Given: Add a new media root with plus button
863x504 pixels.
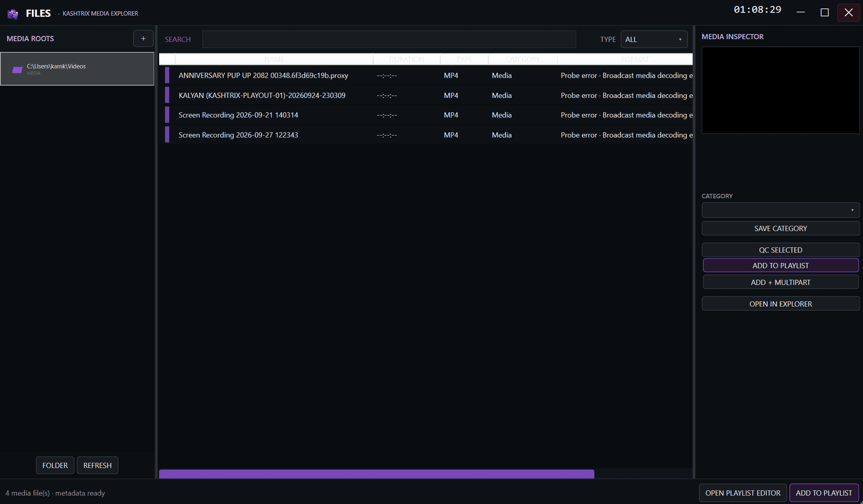Looking at the screenshot, I should [x=143, y=39].
